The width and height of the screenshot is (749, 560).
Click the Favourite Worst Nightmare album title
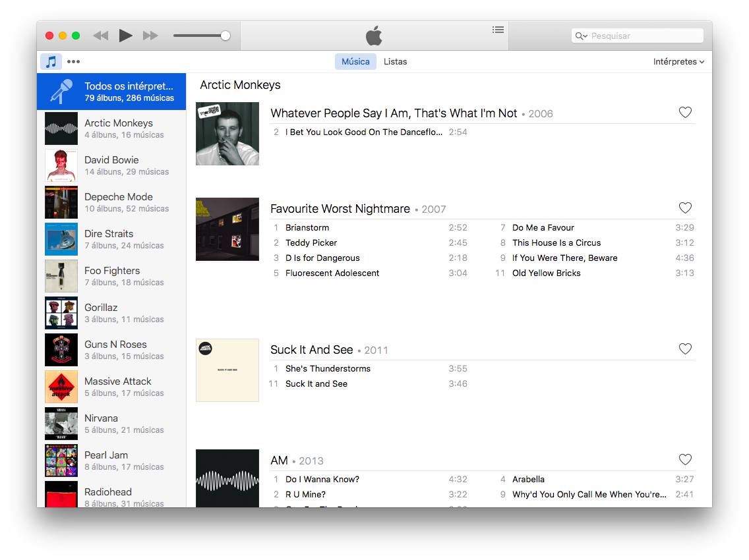point(340,209)
